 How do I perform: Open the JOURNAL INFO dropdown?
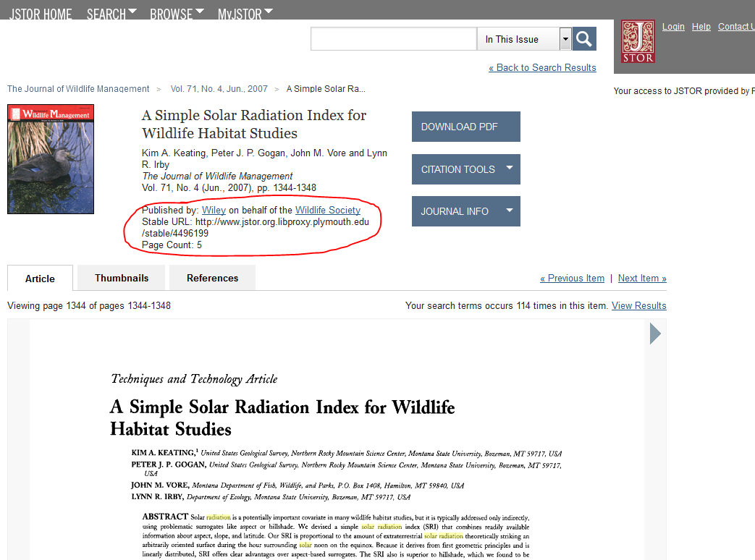(465, 211)
